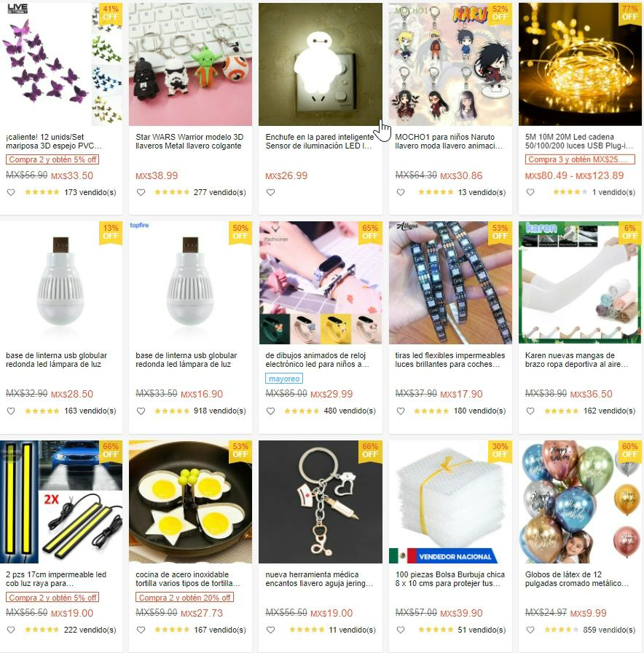View the fried egg mold pan image

pyautogui.click(x=190, y=502)
